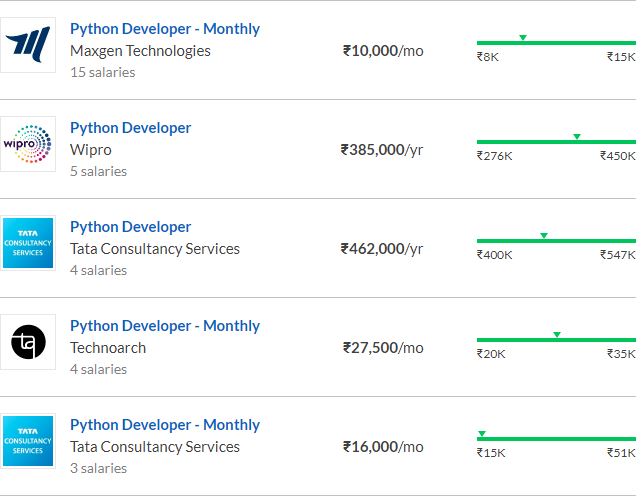Image resolution: width=642 pixels, height=498 pixels.
Task: Click the ₹16,000/mo salary value
Action: (x=383, y=447)
